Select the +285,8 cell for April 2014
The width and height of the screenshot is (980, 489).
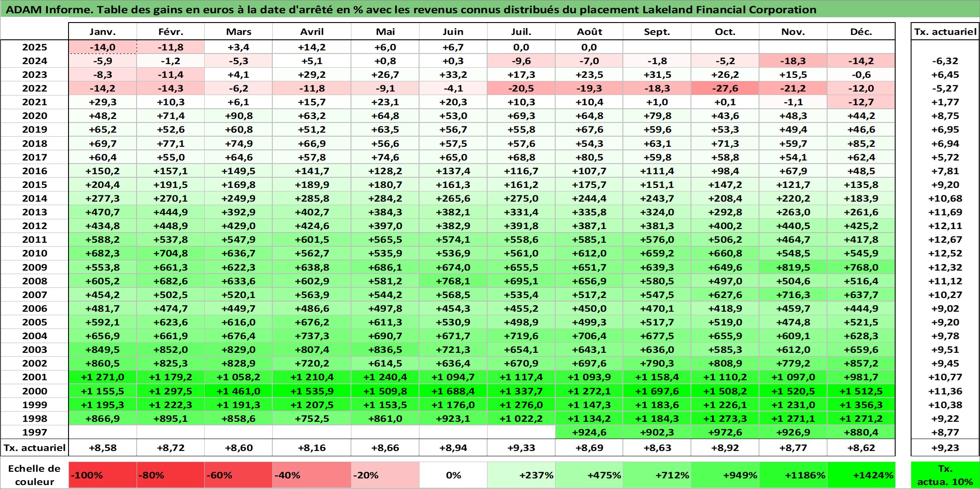tap(312, 199)
